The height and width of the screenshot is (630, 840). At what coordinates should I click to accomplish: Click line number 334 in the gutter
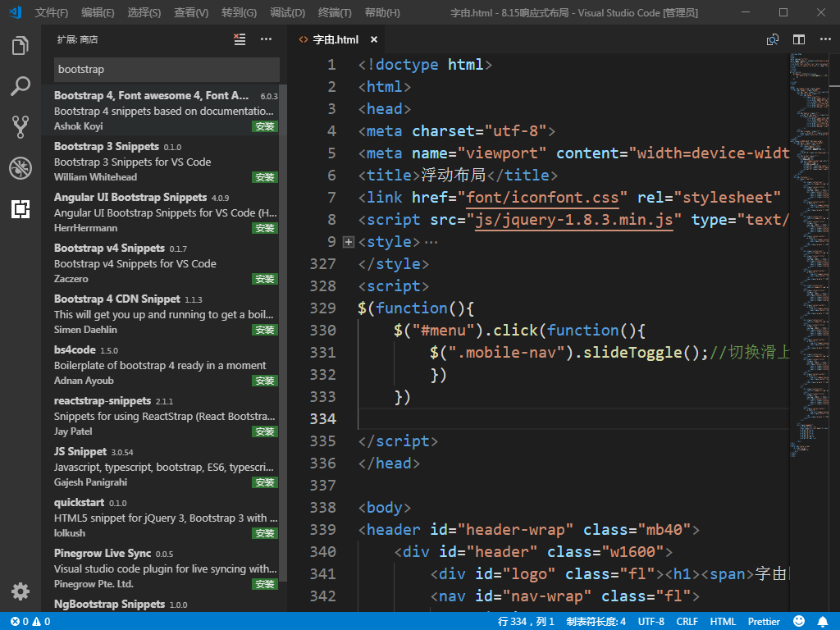(x=323, y=419)
